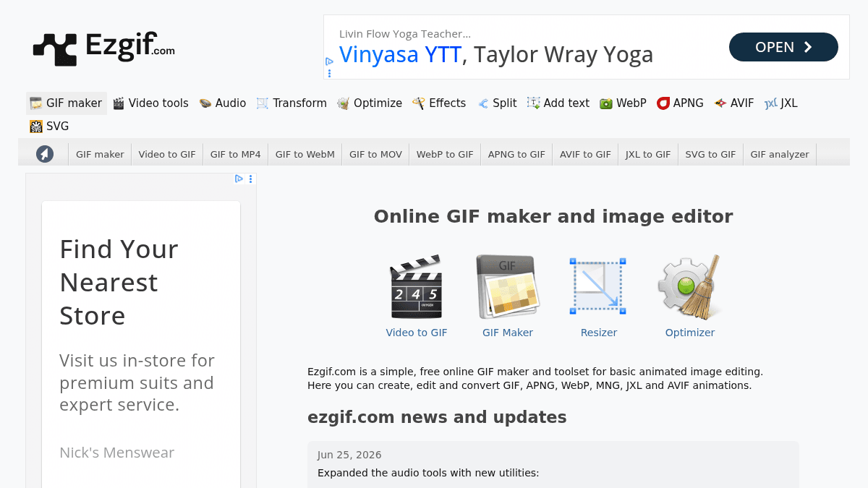Open the Video tools menu
Viewport: 868px width, 488px height.
tap(150, 103)
